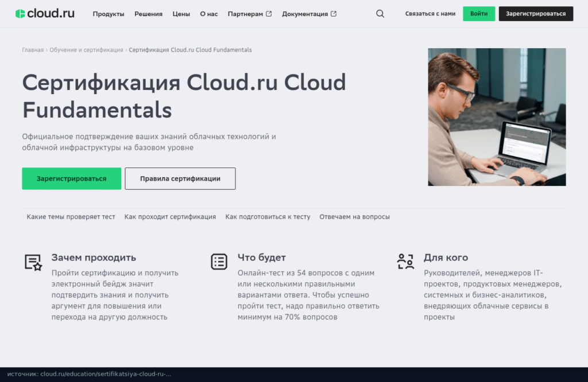Jump to Какие темы проверяет тест tab
This screenshot has width=588, height=382.
[x=71, y=217]
